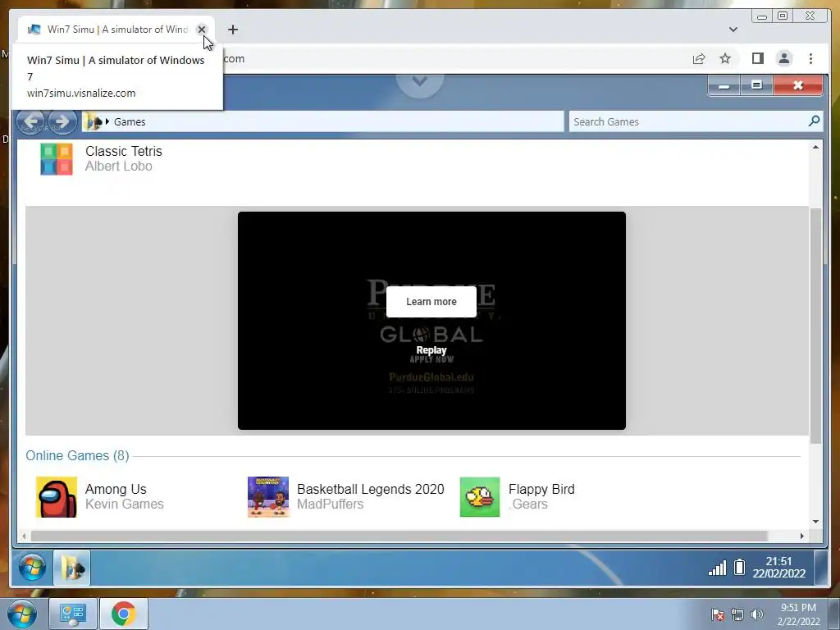Open the real Windows Start button
The image size is (840, 630).
pos(21,614)
